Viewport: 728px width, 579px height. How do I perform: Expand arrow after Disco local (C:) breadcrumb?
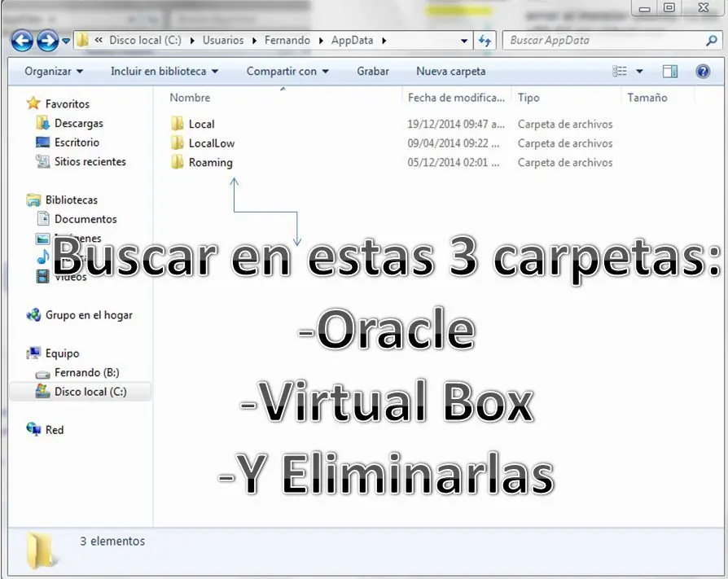(x=192, y=41)
